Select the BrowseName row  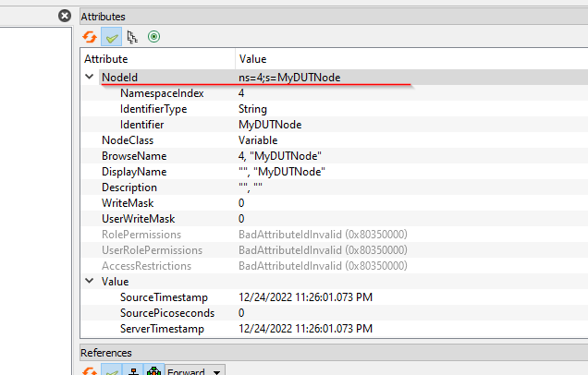(335, 156)
